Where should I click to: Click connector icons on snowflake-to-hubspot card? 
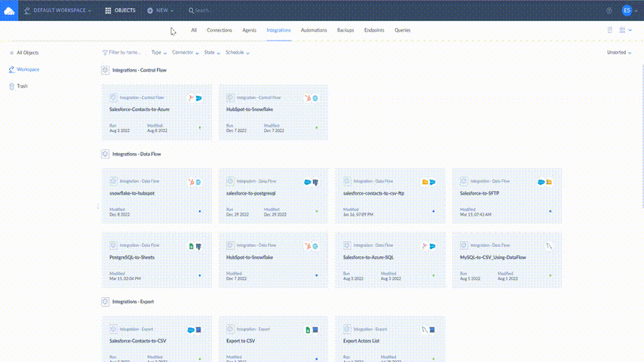[x=195, y=182]
